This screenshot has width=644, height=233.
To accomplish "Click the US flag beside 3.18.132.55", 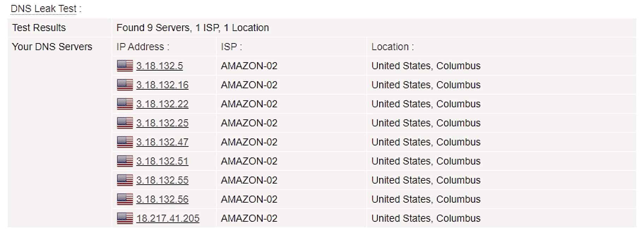I will 125,180.
